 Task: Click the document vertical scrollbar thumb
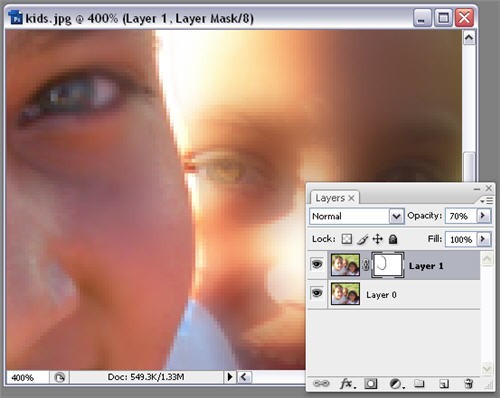click(469, 167)
